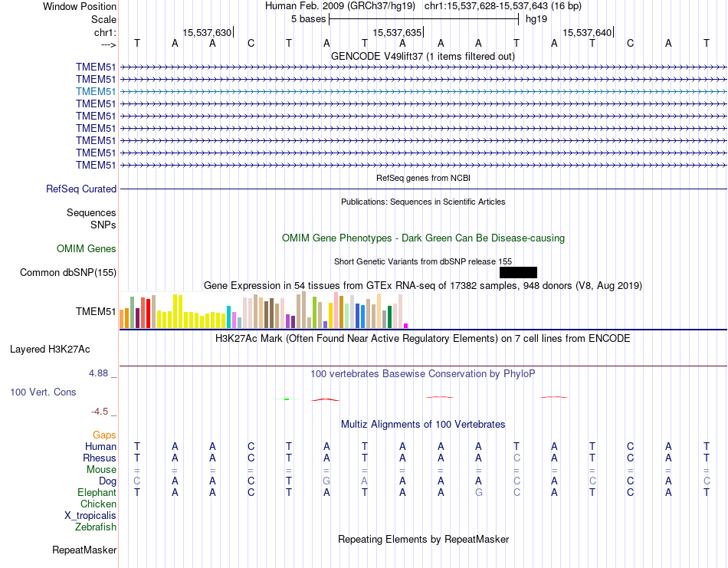728x568 pixels.
Task: Select the Scale track label
Action: [103, 19]
